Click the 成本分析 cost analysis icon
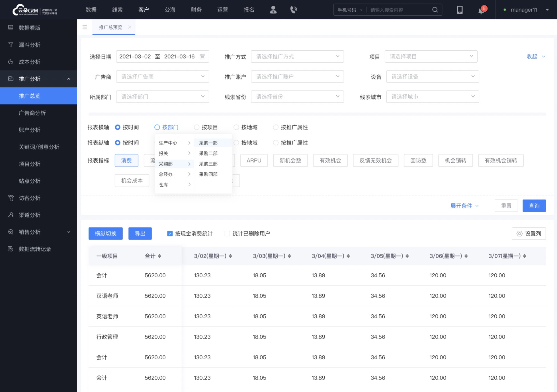Screen dimensions: 557x392 tap(11, 61)
